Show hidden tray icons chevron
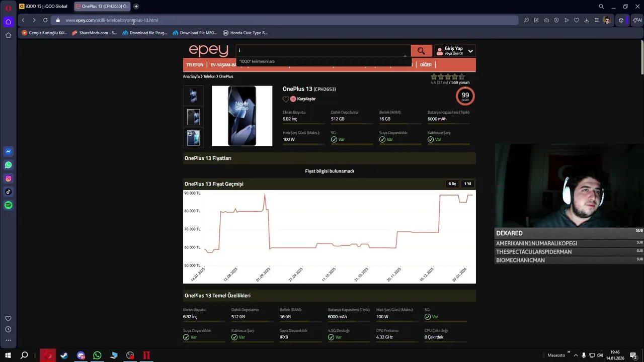This screenshot has width=644, height=362. 576,355
